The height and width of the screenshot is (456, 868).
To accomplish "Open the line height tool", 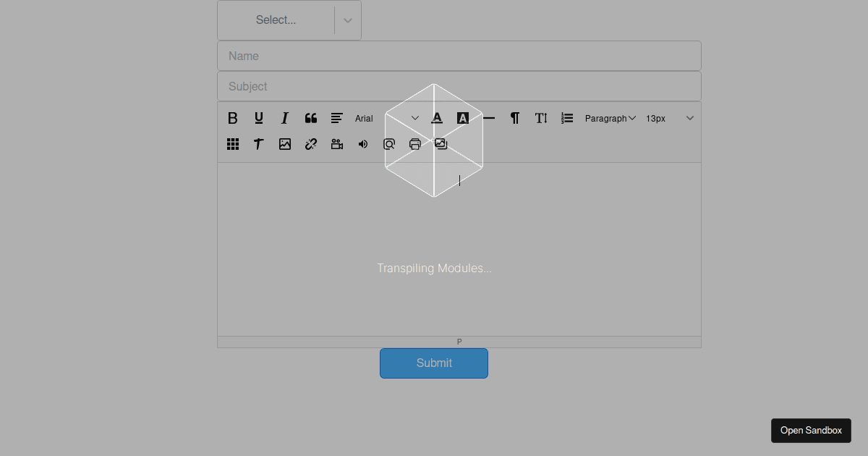I will click(541, 118).
